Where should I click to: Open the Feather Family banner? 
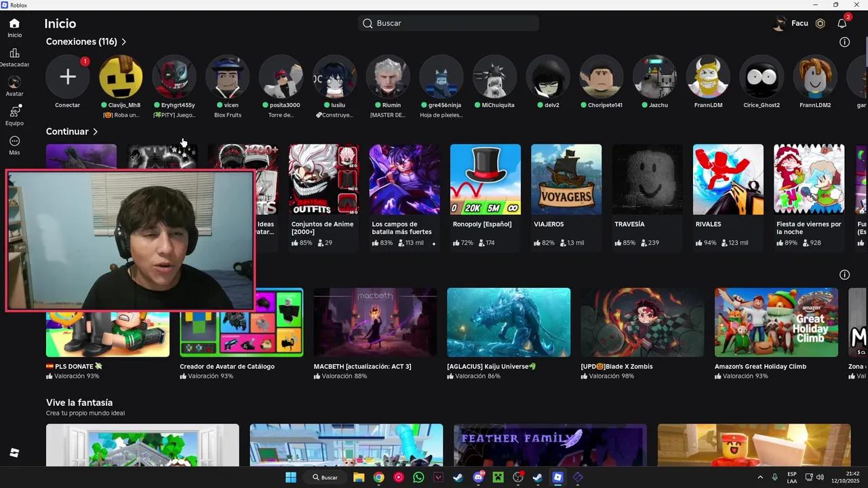(x=550, y=445)
